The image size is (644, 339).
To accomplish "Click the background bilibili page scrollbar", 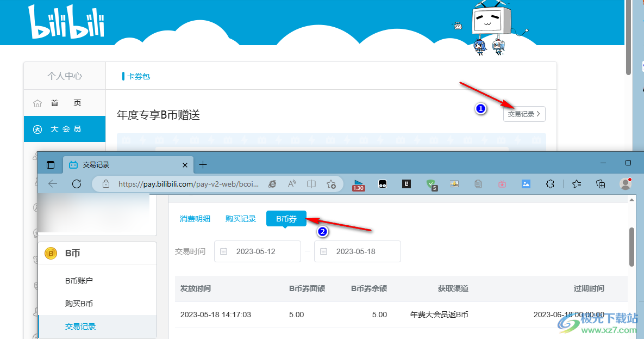I will (x=628, y=38).
